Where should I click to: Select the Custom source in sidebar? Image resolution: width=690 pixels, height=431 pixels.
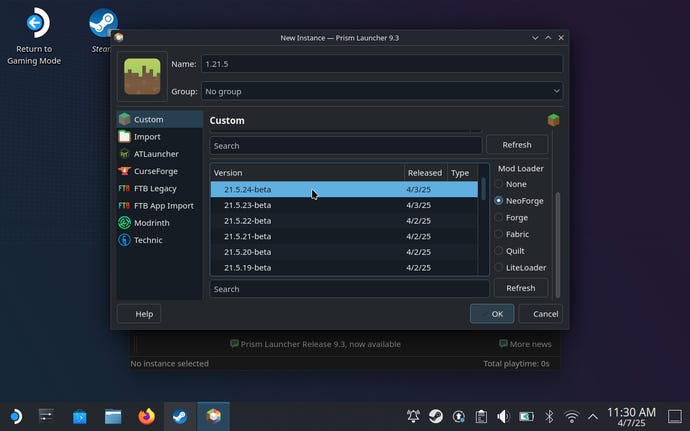coord(160,119)
